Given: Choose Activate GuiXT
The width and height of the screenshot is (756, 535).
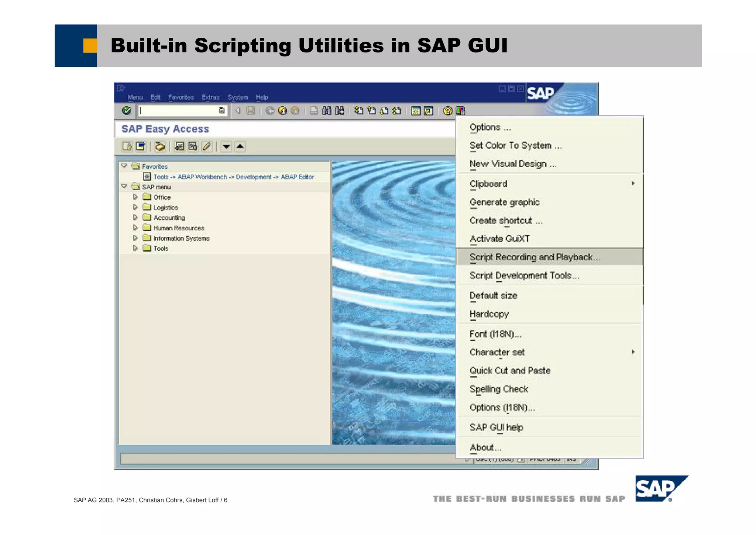Looking at the screenshot, I should point(550,239).
